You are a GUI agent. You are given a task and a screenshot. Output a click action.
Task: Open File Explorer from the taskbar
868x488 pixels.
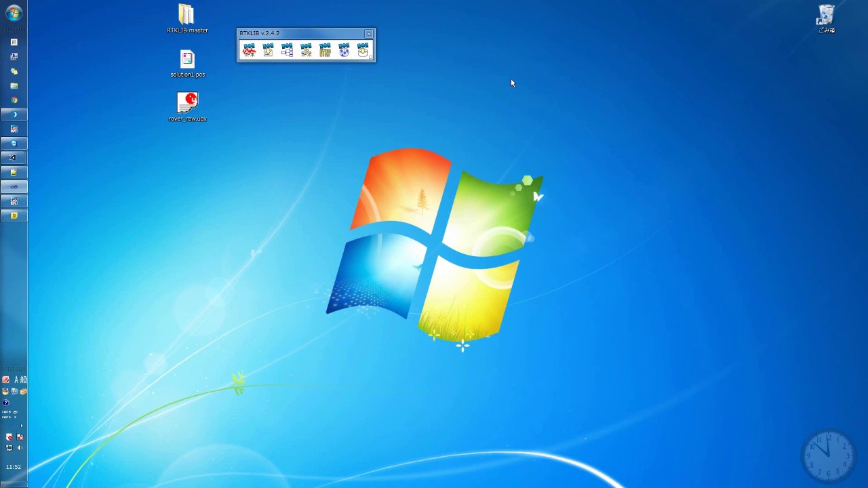[x=14, y=86]
